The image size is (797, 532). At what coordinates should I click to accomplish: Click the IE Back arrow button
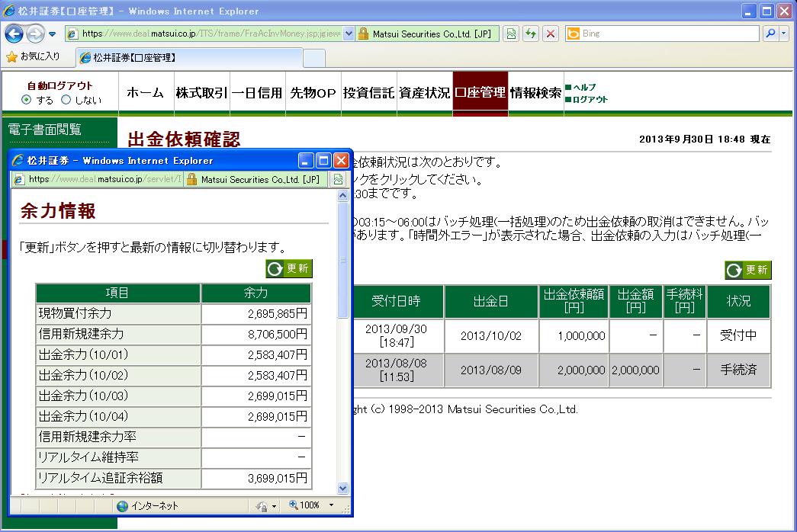pyautogui.click(x=15, y=34)
